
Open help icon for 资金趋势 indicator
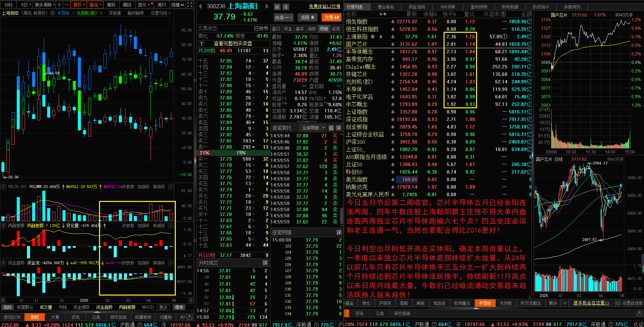point(3,263)
